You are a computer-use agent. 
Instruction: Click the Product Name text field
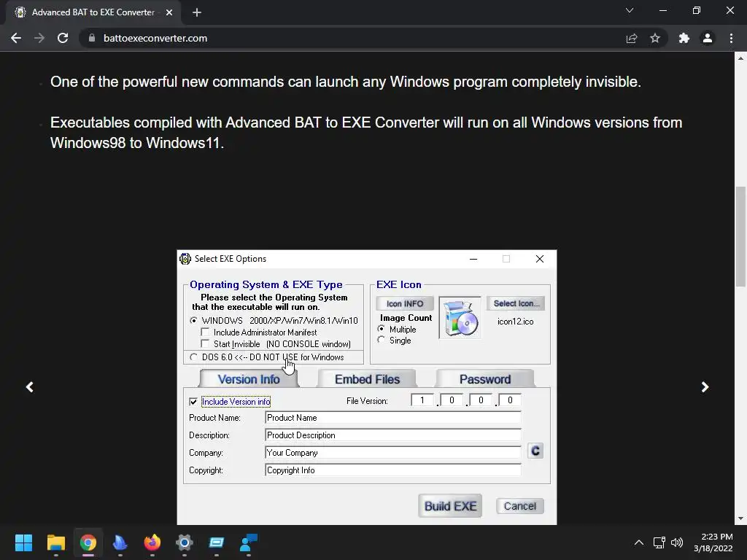pos(393,418)
